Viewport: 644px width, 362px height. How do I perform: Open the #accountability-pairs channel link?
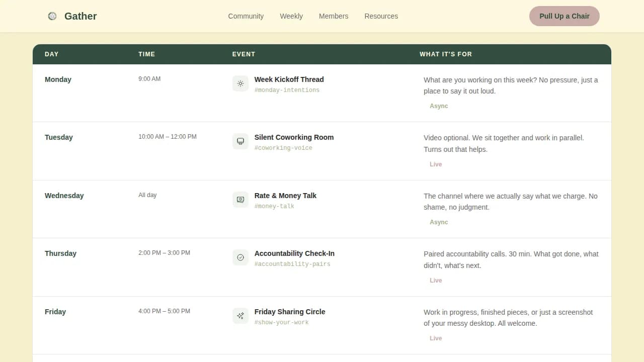(293, 264)
